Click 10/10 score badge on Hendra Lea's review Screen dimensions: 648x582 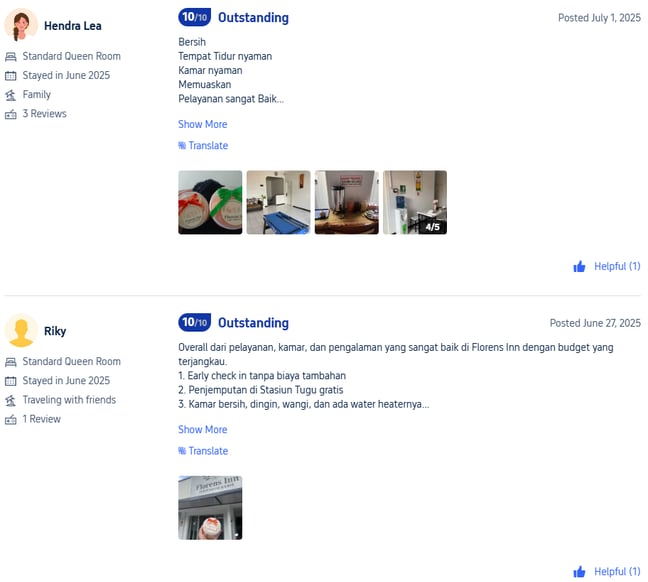click(x=195, y=17)
